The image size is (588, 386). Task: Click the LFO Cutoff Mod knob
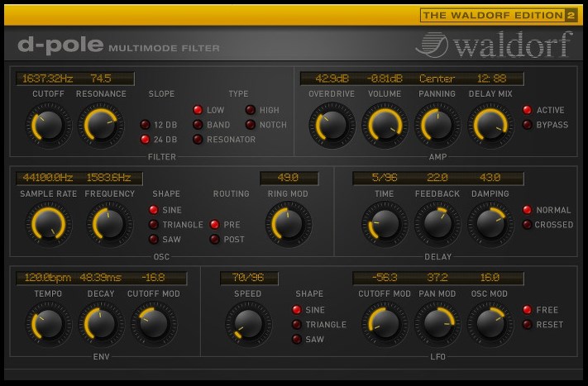pos(385,324)
